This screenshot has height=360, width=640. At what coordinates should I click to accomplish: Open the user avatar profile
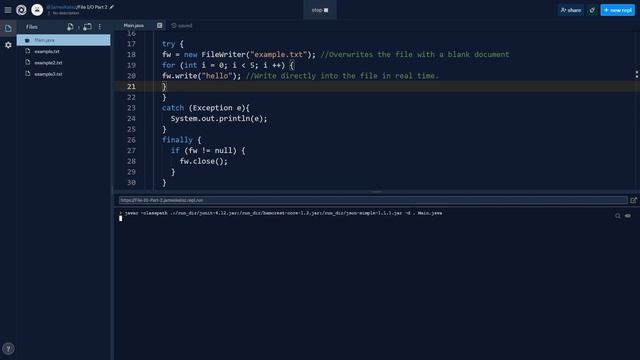(37, 10)
